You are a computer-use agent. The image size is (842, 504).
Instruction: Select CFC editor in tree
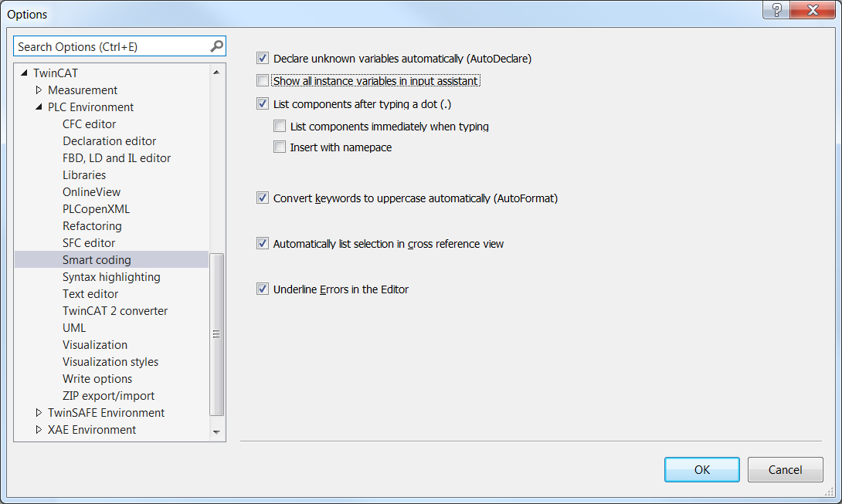coord(89,124)
